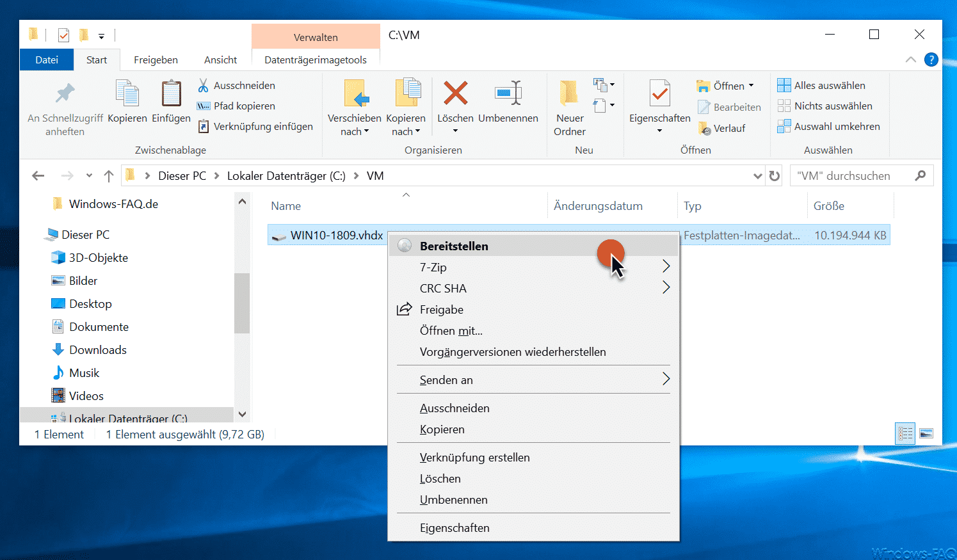Click Dieser PC in the address bar

coord(182,175)
